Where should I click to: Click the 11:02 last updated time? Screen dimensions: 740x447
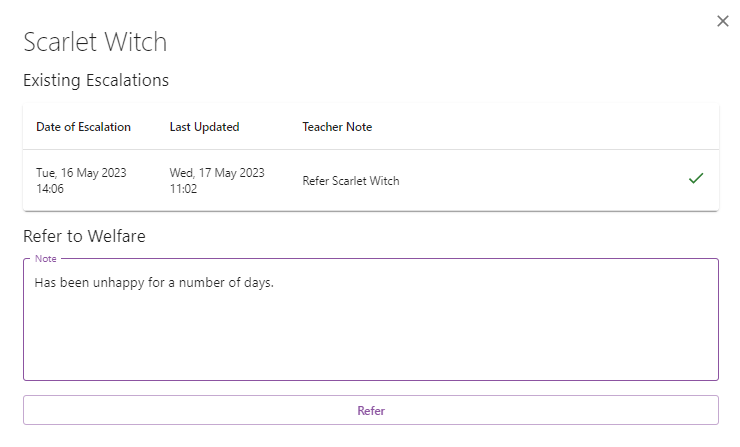tap(184, 188)
